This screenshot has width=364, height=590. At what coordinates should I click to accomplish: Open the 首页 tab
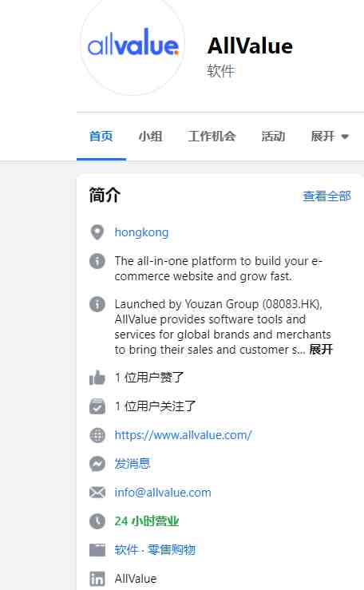click(101, 137)
